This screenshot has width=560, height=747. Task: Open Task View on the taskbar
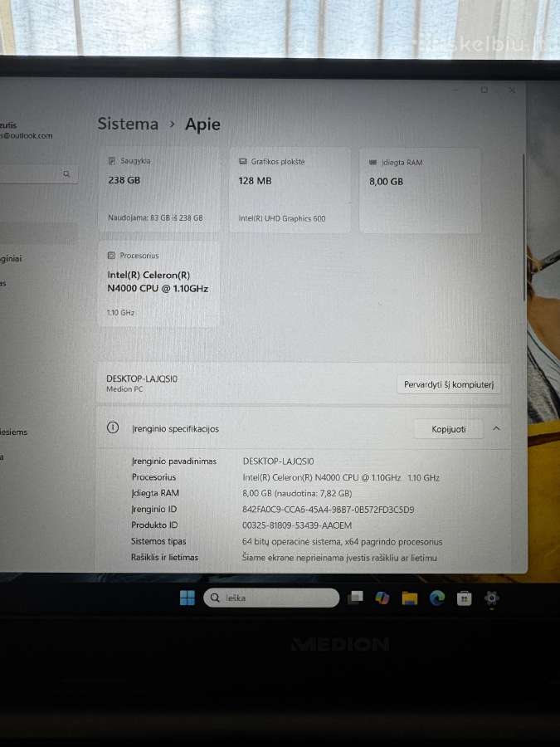tap(355, 598)
